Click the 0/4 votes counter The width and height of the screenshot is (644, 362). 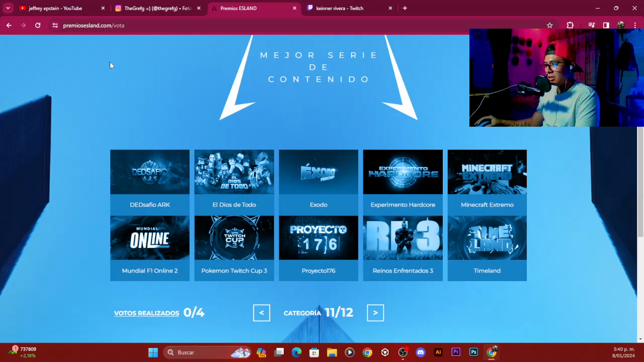point(194,313)
